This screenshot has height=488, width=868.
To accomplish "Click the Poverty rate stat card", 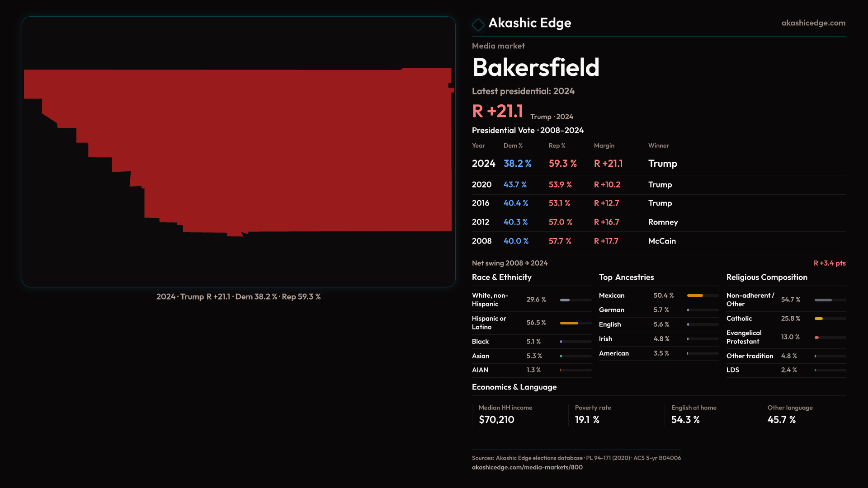I will 592,414.
